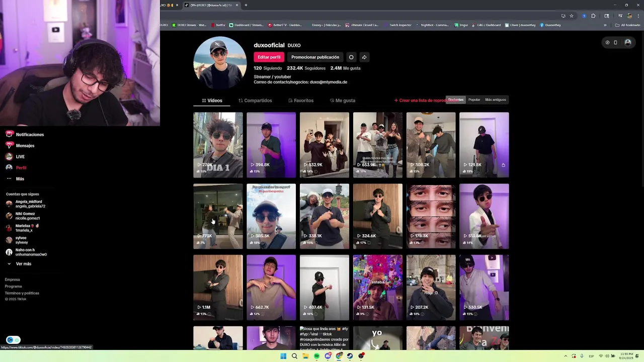Open Naho con h followed account
This screenshot has height=362, width=644.
(x=26, y=252)
